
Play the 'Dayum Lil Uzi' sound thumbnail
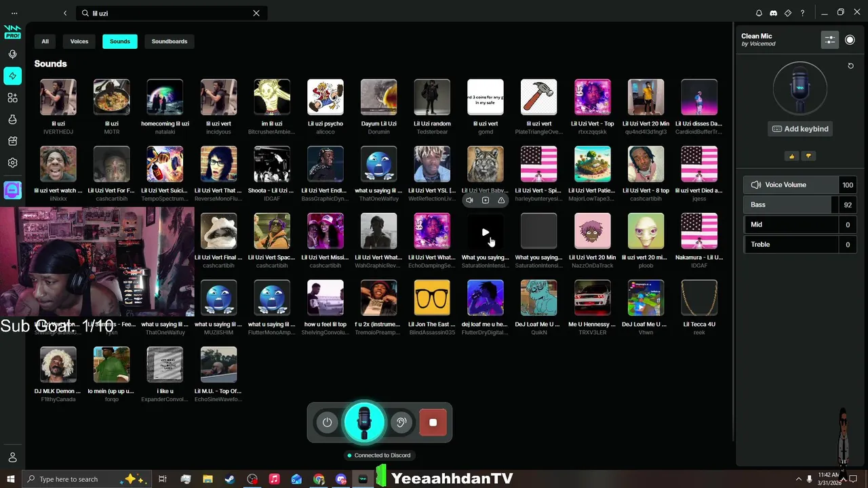[x=378, y=98]
